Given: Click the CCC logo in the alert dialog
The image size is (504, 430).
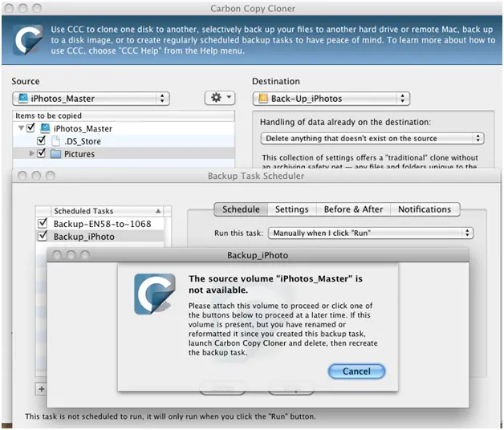Looking at the screenshot, I should [x=155, y=294].
